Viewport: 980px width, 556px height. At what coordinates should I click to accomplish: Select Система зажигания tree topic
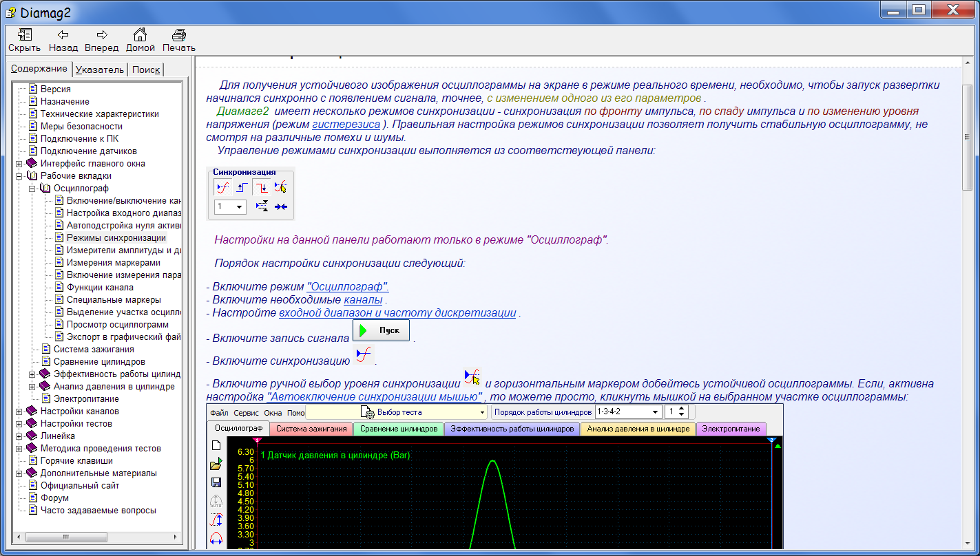coord(94,350)
